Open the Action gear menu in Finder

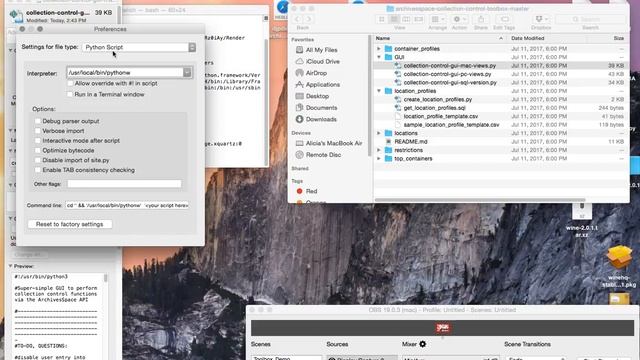(459, 19)
